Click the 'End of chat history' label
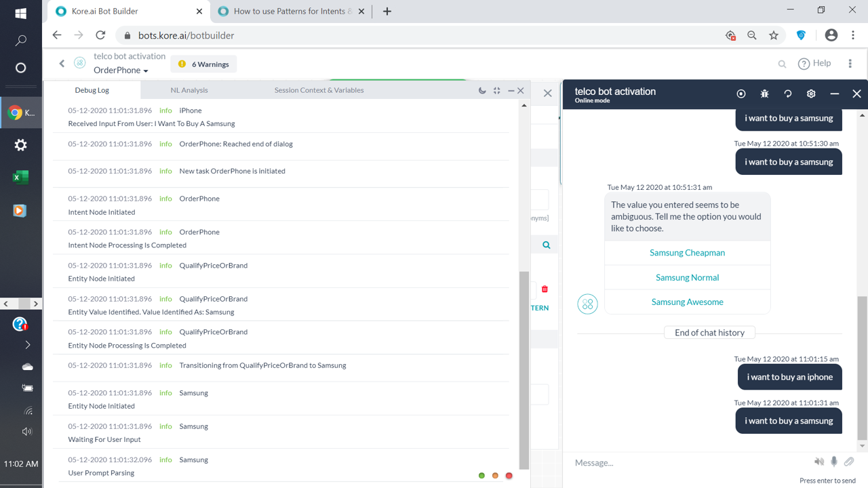Screen dimensions: 868x488 tap(709, 333)
